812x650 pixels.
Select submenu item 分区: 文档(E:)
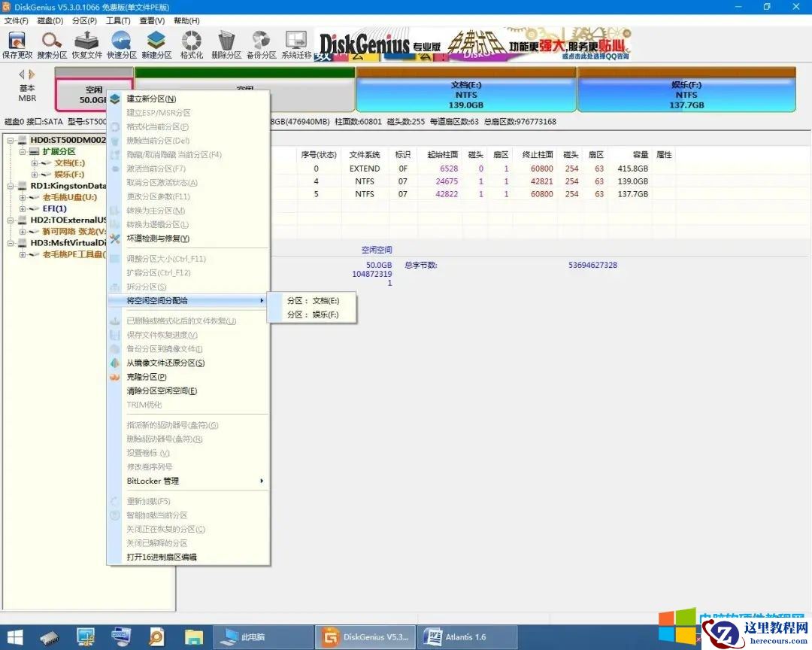(x=312, y=301)
